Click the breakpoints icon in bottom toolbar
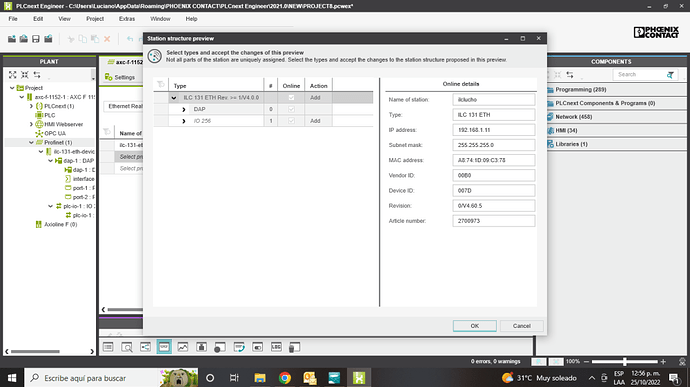 click(220, 347)
